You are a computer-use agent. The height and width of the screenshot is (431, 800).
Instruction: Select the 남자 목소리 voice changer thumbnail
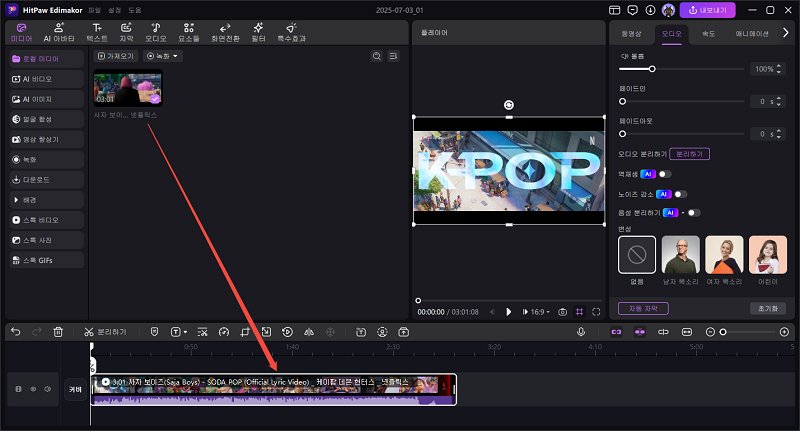pos(681,255)
